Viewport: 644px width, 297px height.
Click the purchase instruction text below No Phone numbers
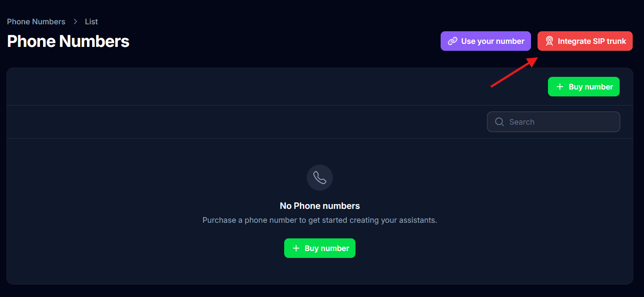click(x=320, y=220)
